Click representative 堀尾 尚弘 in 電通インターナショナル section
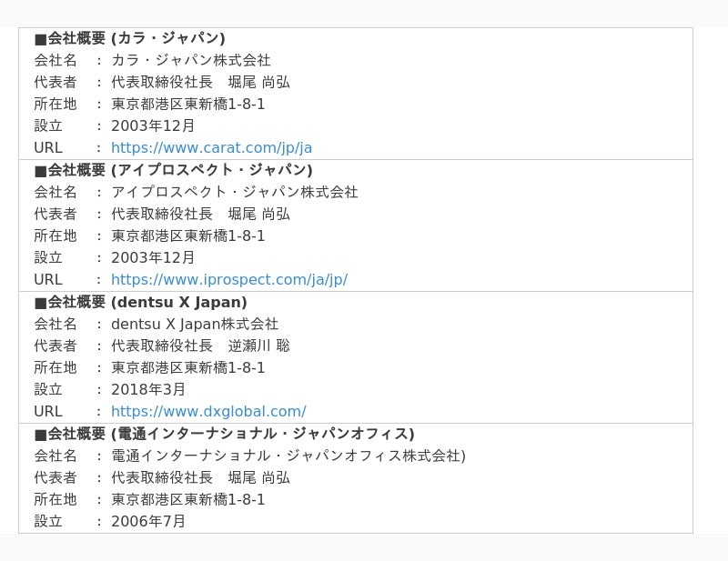Image resolution: width=728 pixels, height=561 pixels. (x=258, y=477)
